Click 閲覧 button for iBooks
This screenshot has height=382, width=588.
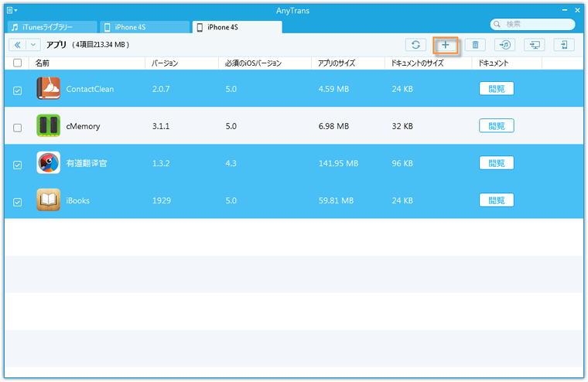pos(496,200)
